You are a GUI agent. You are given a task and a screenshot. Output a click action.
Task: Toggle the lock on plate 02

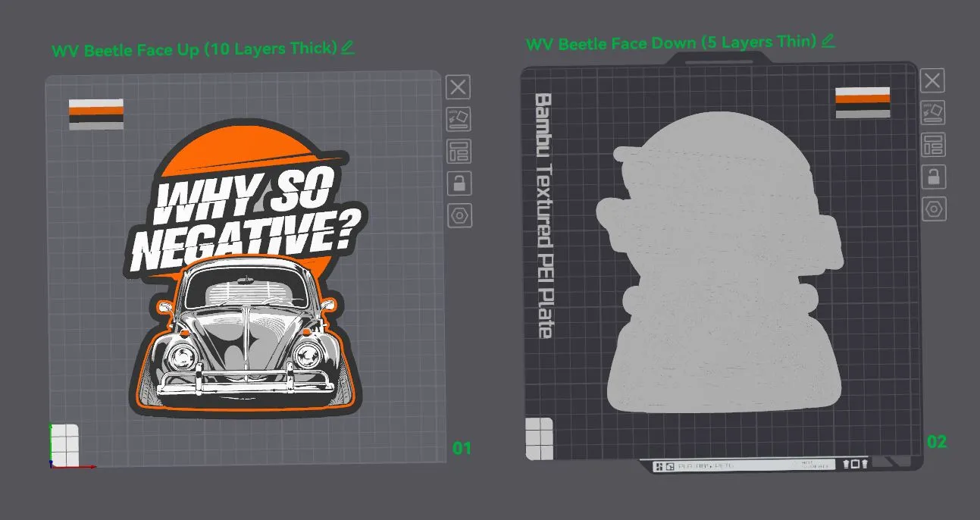coord(932,177)
